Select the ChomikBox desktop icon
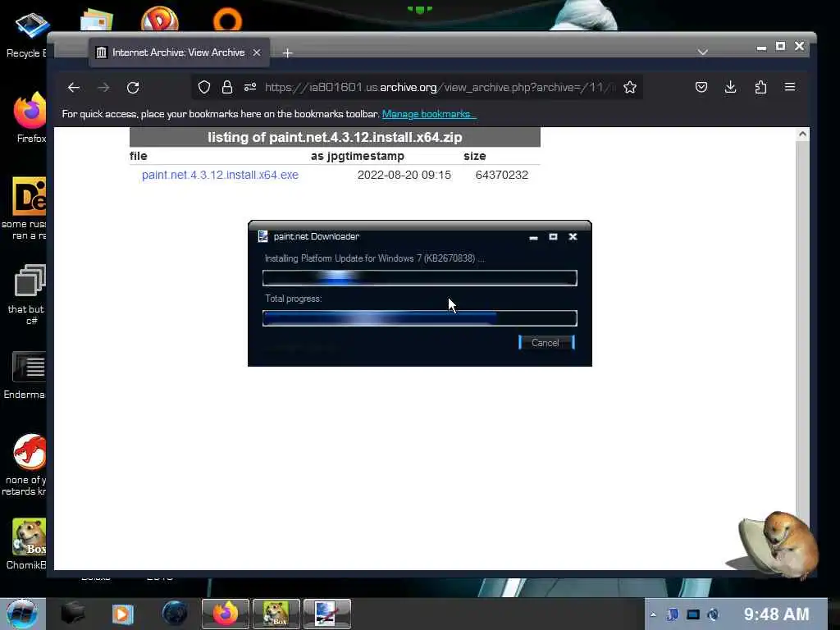This screenshot has width=840, height=630. coord(27,544)
